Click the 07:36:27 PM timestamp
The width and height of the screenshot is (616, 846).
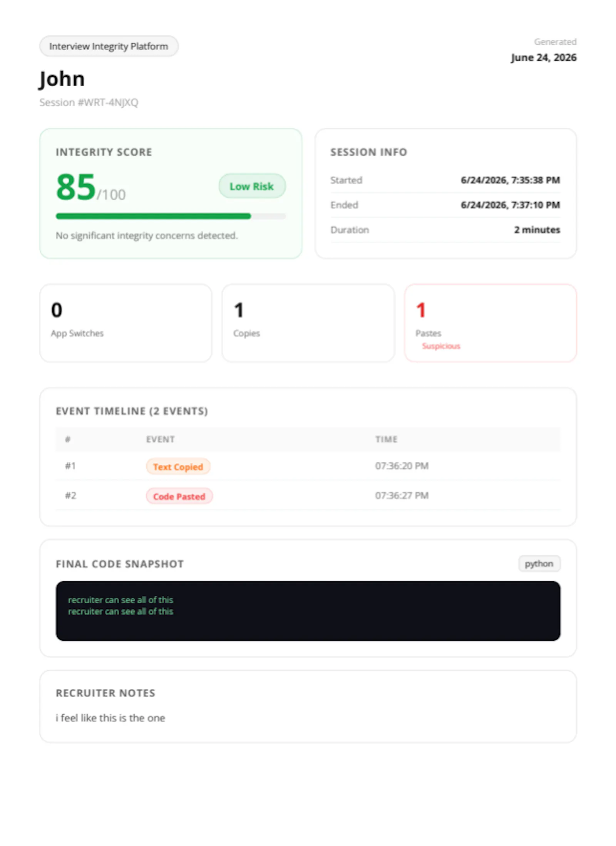(402, 495)
